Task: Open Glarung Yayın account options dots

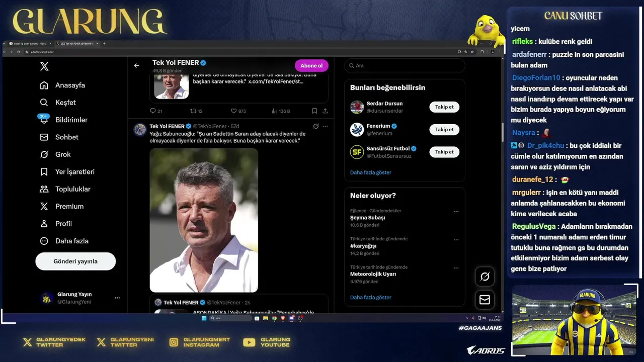Action: pyautogui.click(x=117, y=298)
